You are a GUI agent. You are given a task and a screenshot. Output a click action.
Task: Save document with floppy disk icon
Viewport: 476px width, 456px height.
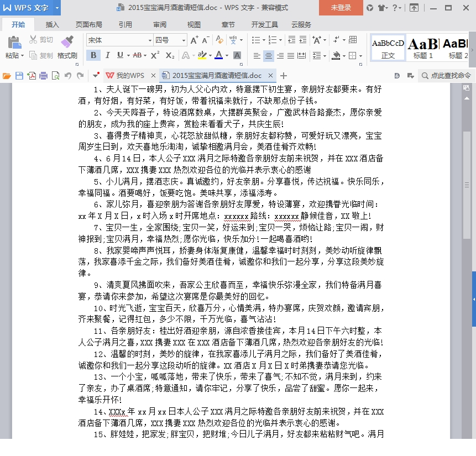[19, 76]
